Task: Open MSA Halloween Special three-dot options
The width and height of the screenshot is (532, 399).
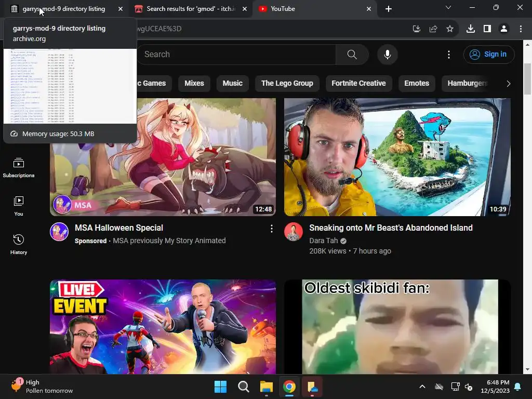Action: coord(271,229)
